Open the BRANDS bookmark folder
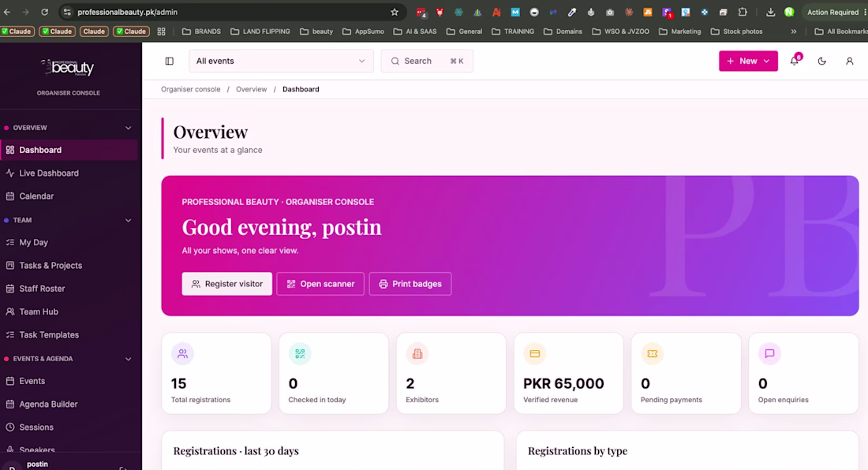 tap(201, 32)
